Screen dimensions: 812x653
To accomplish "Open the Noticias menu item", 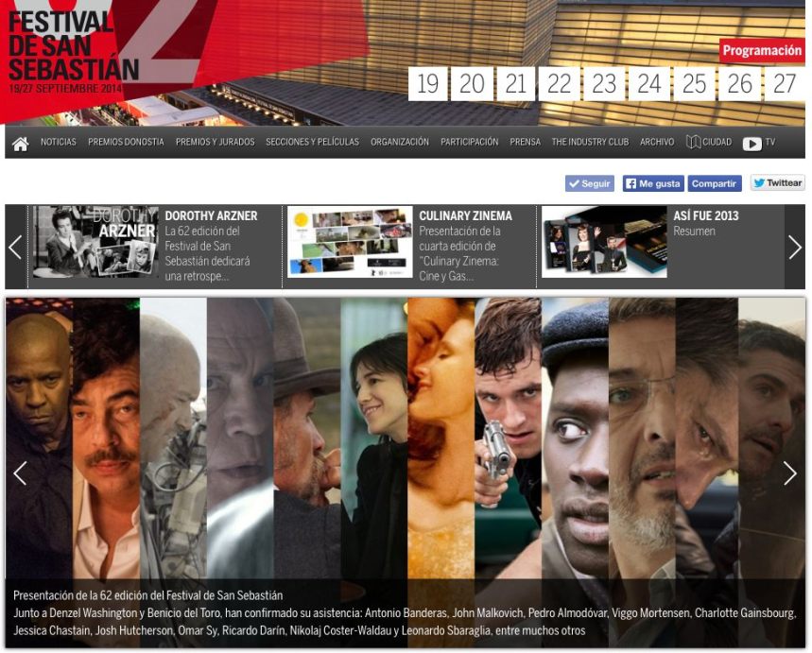I will pos(59,143).
